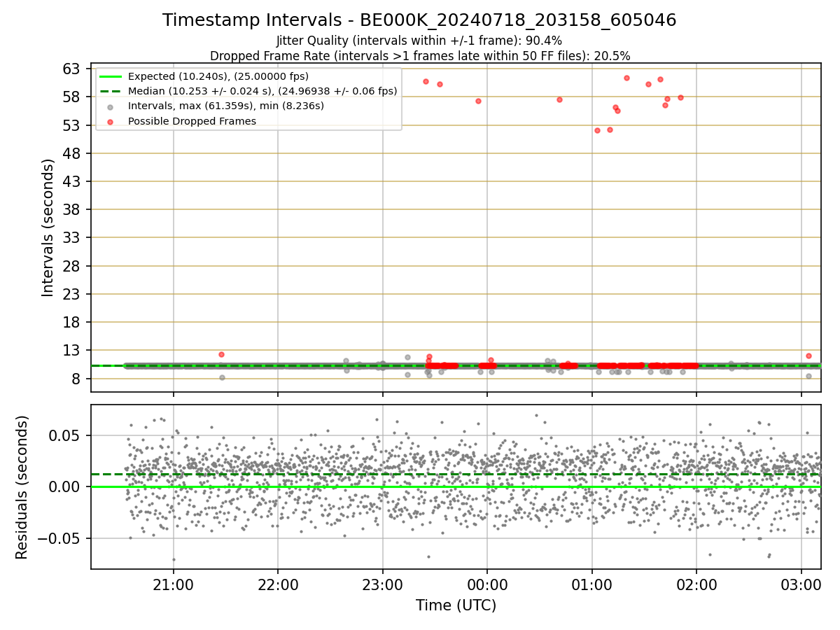840x630 pixels.
Task: Click the y-axis tick label '8'
Action: [75, 379]
